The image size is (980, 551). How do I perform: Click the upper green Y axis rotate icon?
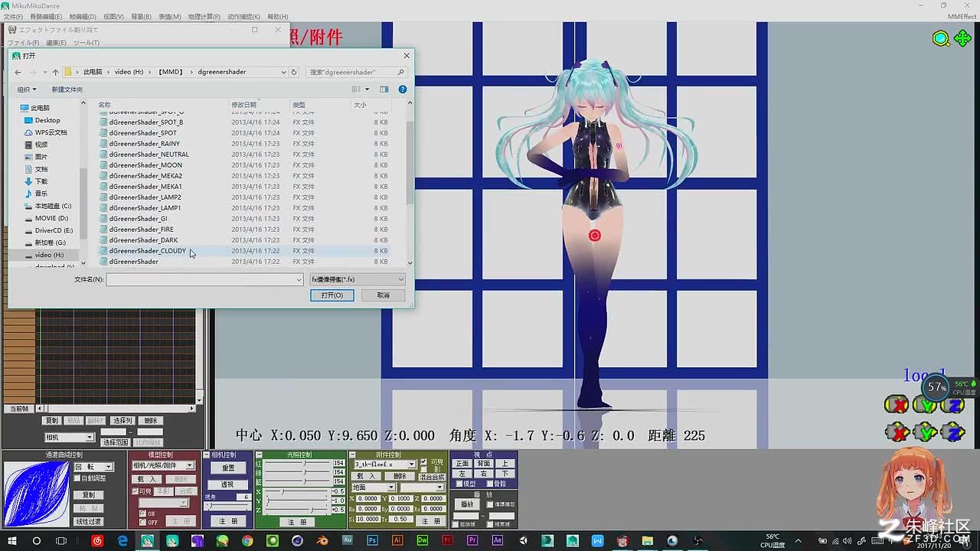(x=926, y=405)
